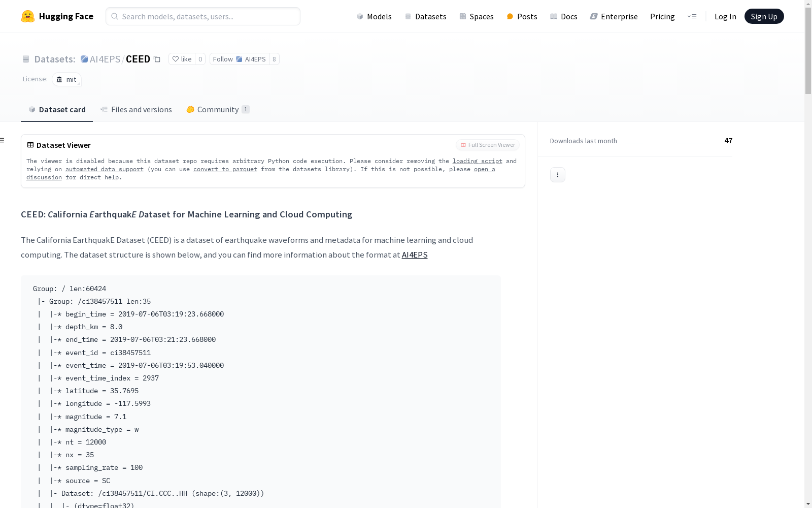Open the Pricing page
Screen dimensions: 812x508
point(662,16)
